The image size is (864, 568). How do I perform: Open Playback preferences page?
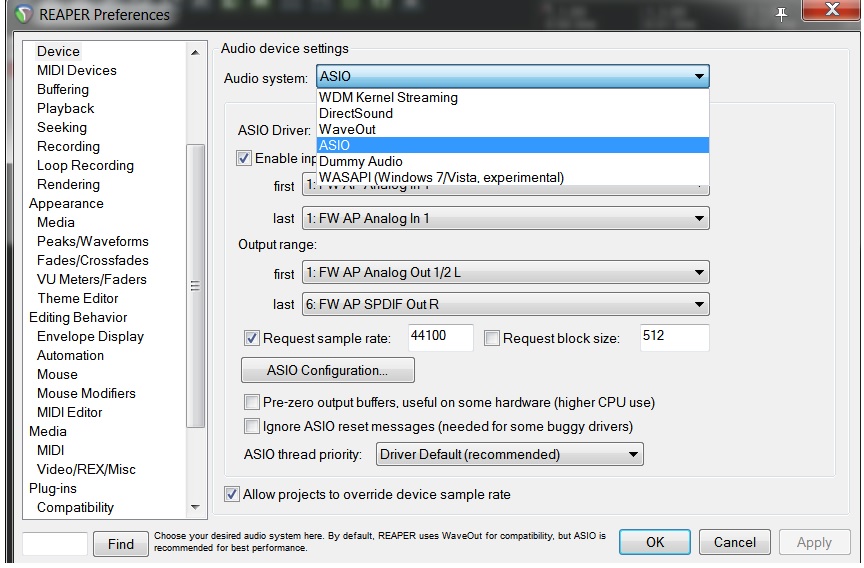click(66, 108)
